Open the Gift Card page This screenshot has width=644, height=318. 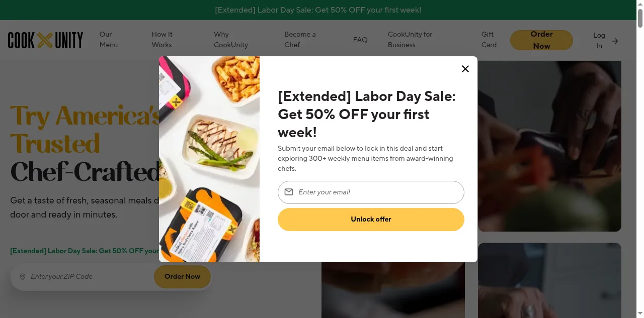[489, 40]
